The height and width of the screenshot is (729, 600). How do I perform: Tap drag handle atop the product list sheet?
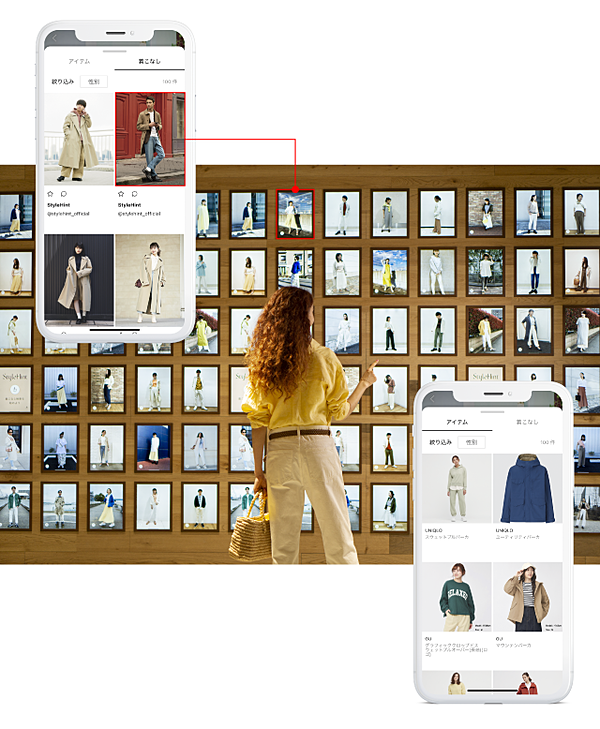tap(491, 411)
